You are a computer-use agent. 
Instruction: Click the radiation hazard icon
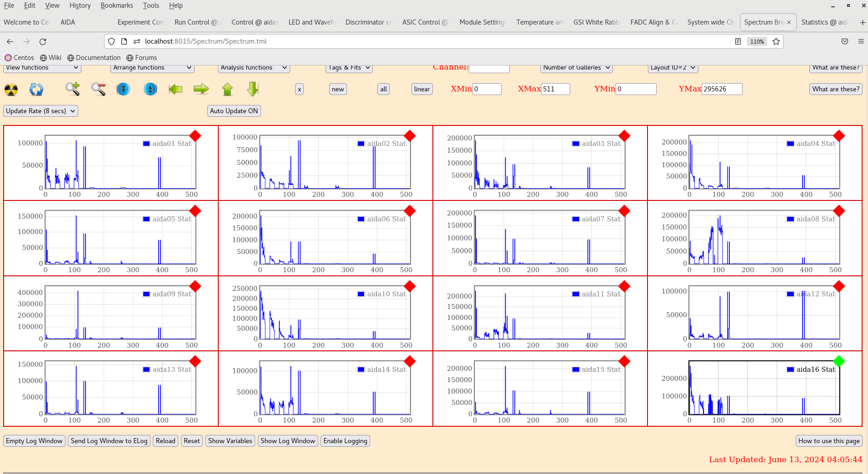click(x=11, y=90)
